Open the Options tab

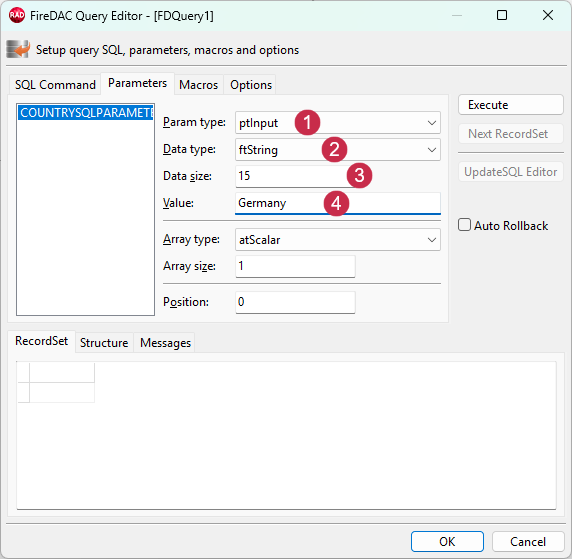(251, 85)
